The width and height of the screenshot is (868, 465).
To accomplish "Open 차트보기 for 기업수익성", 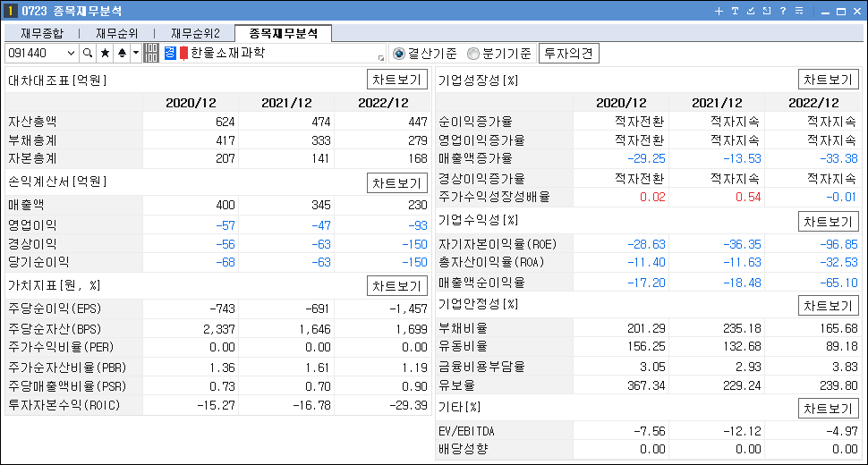I will click(828, 222).
